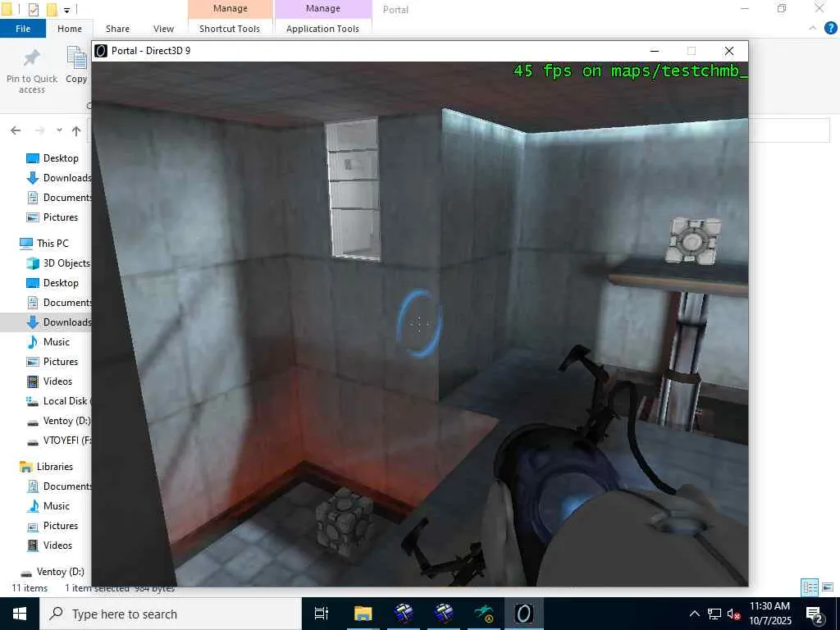Click the Properties quick access checkmark icon

[x=33, y=9]
